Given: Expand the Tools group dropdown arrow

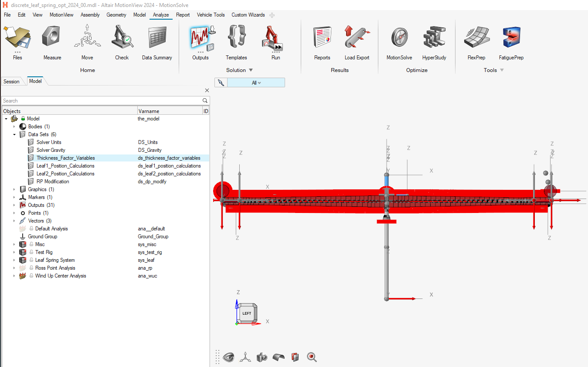Looking at the screenshot, I should pos(502,70).
